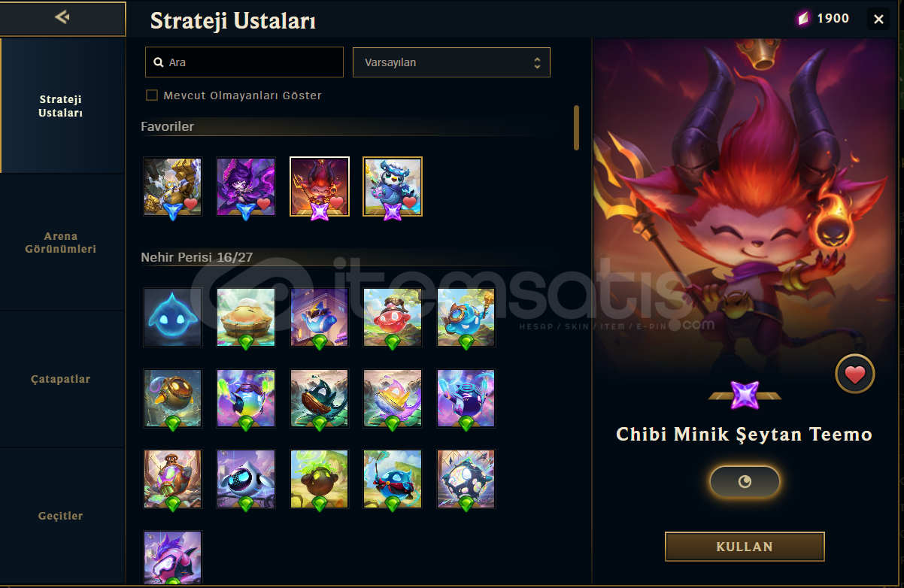The height and width of the screenshot is (588, 904).
Task: Select the pie-shaped River Sprite thumbnail
Action: pyautogui.click(x=246, y=317)
